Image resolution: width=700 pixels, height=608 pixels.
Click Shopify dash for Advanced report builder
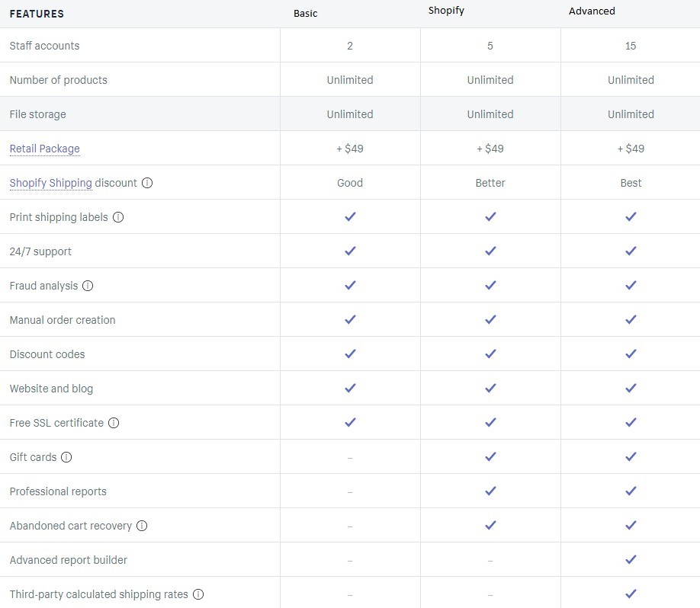[x=490, y=561]
